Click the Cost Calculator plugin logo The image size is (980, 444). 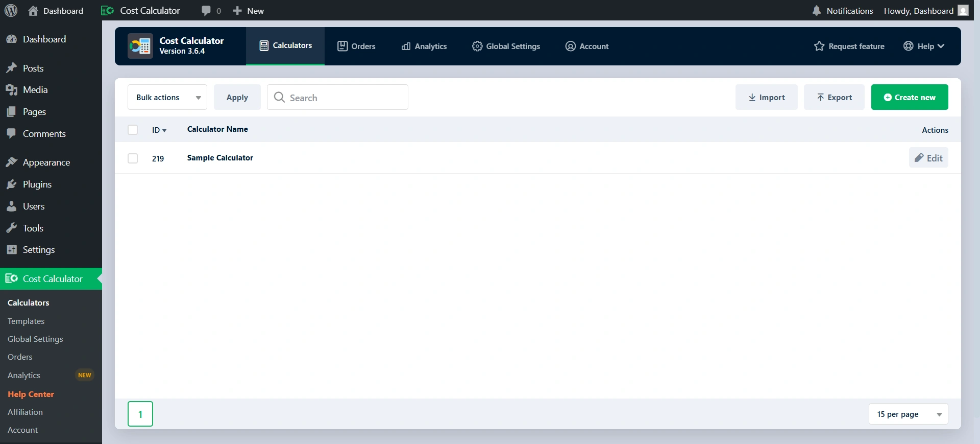tap(140, 46)
